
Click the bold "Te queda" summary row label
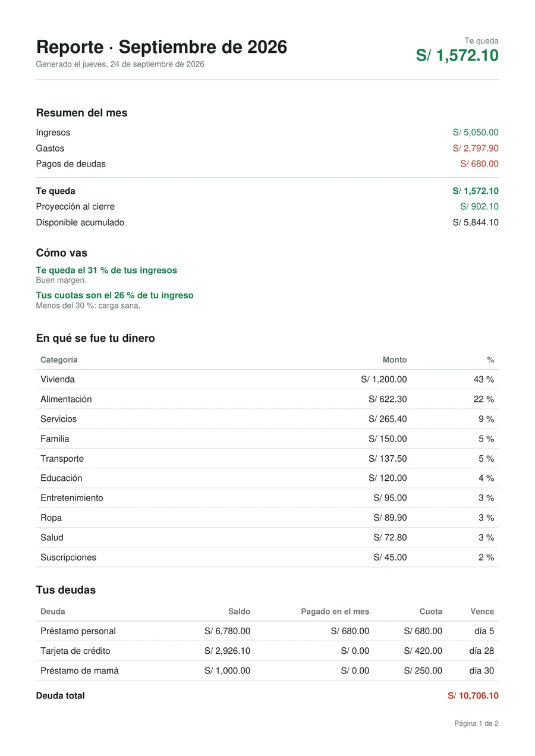(56, 191)
